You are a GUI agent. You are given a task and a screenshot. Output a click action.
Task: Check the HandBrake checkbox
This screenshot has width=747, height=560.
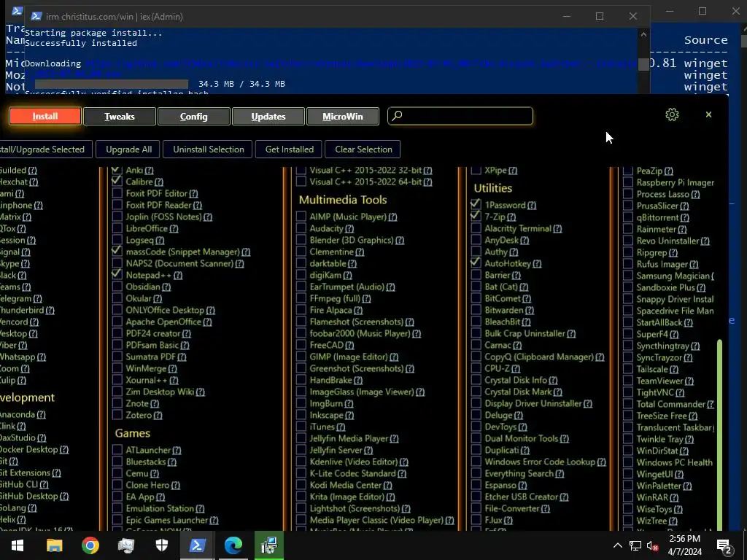coord(301,380)
